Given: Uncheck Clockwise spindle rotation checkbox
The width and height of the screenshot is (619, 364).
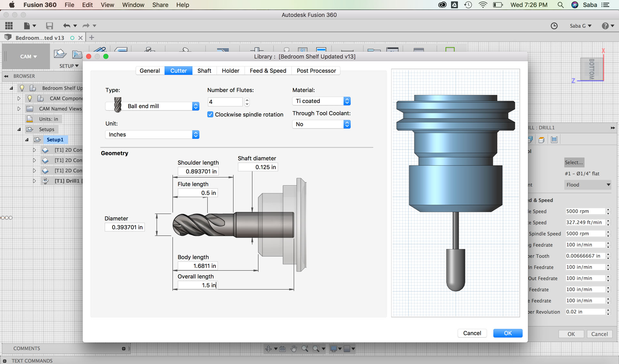Looking at the screenshot, I should (210, 114).
